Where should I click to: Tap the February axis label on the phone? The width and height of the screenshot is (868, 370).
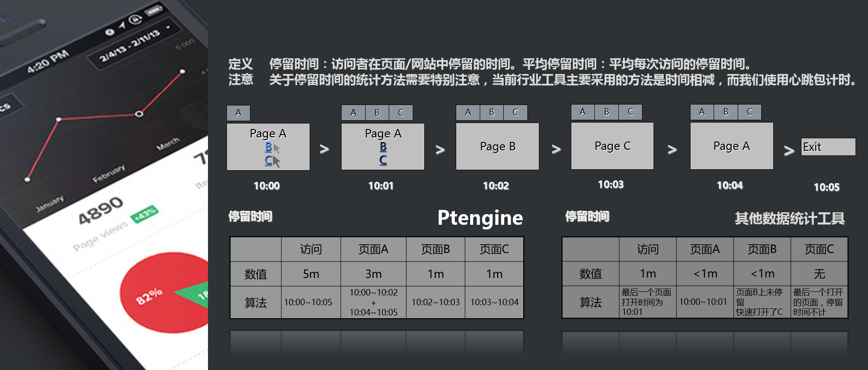109,173
